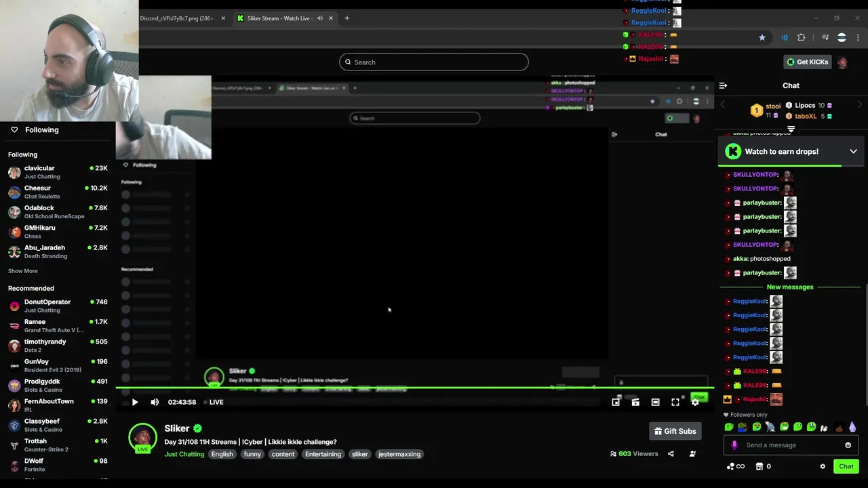
Task: Show previous gifter leaderboard page
Action: (x=723, y=105)
